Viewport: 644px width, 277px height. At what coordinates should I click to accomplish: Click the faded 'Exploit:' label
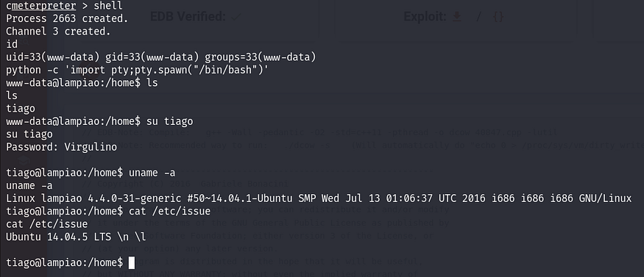point(425,17)
